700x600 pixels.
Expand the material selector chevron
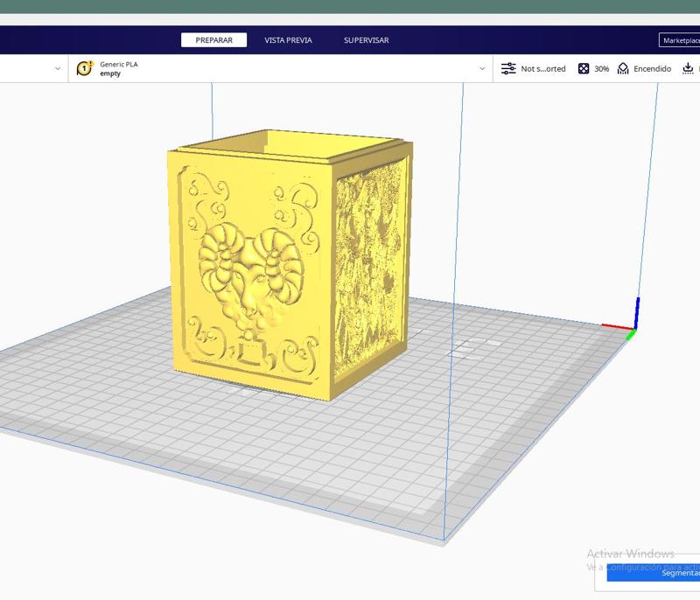pos(482,69)
